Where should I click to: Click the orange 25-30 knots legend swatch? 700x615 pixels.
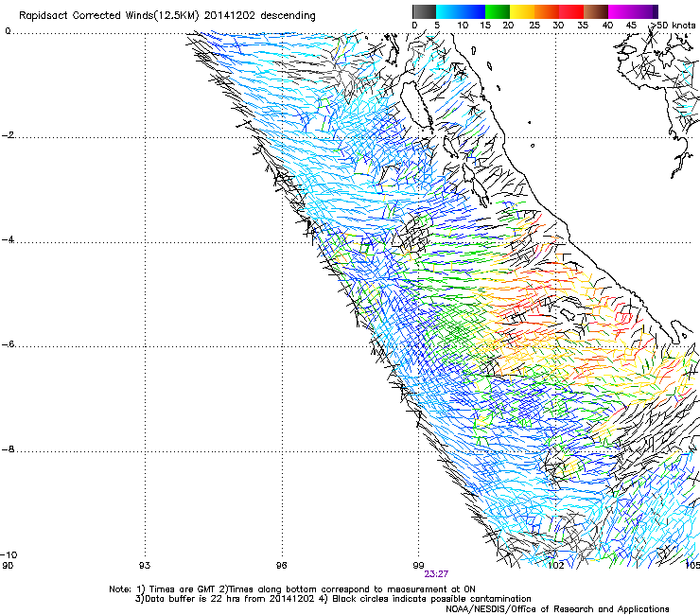point(547,11)
